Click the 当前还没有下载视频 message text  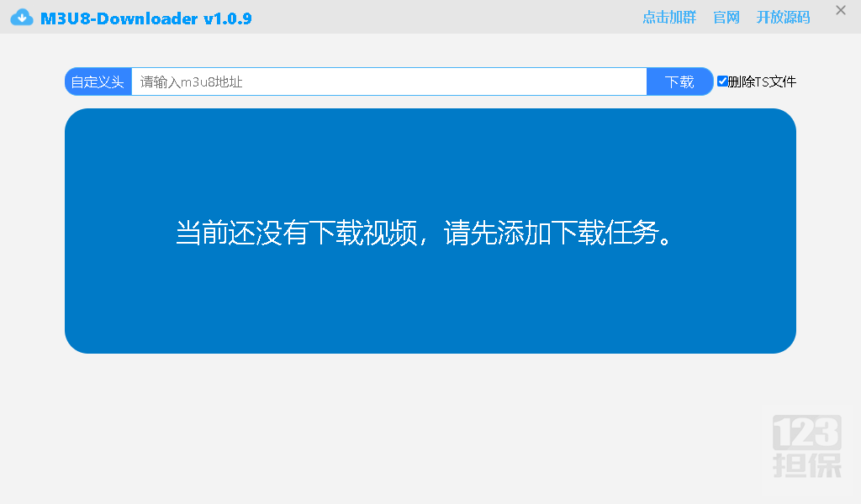pos(296,233)
